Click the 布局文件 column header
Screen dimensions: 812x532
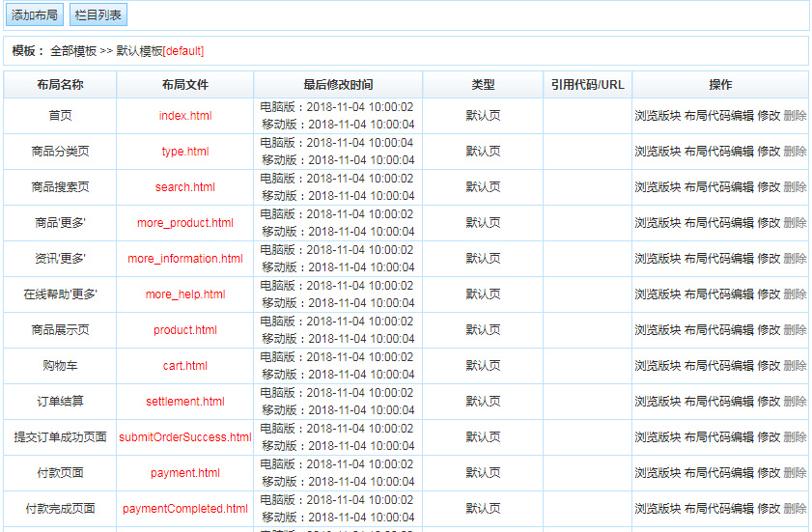[x=185, y=84]
